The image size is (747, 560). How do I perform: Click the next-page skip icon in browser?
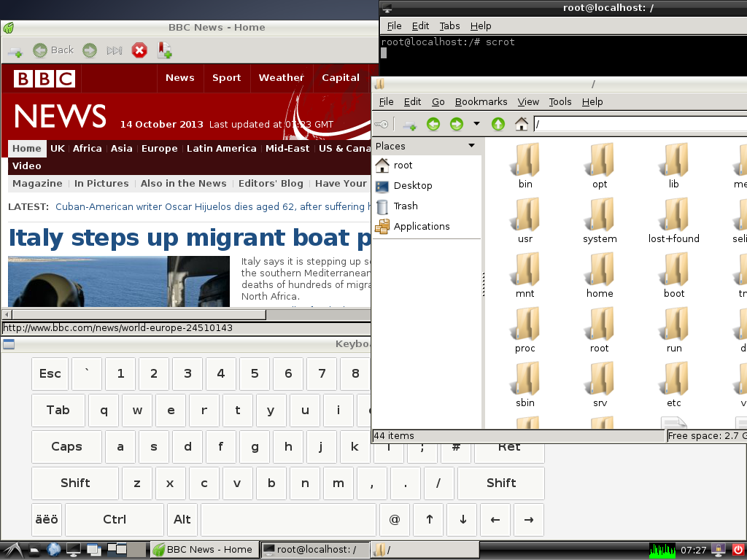coord(115,50)
